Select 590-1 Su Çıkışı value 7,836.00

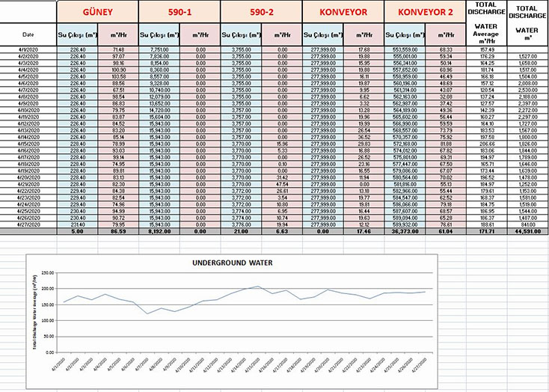tap(159, 56)
